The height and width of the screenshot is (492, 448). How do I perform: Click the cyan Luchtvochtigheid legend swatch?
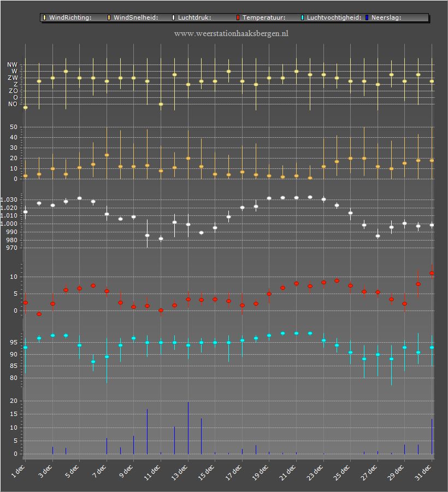[x=303, y=17]
